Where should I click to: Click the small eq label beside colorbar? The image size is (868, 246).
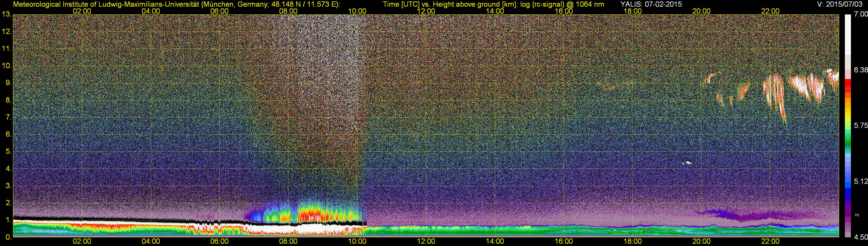click(857, 215)
